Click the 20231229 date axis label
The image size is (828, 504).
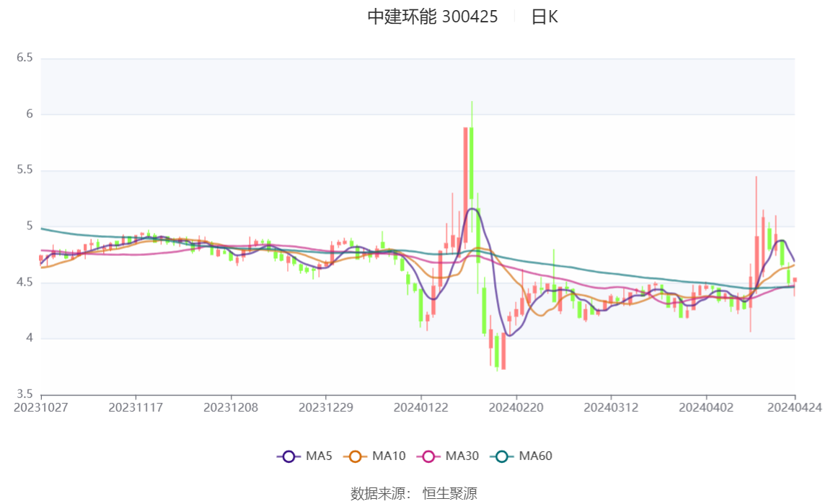[326, 408]
